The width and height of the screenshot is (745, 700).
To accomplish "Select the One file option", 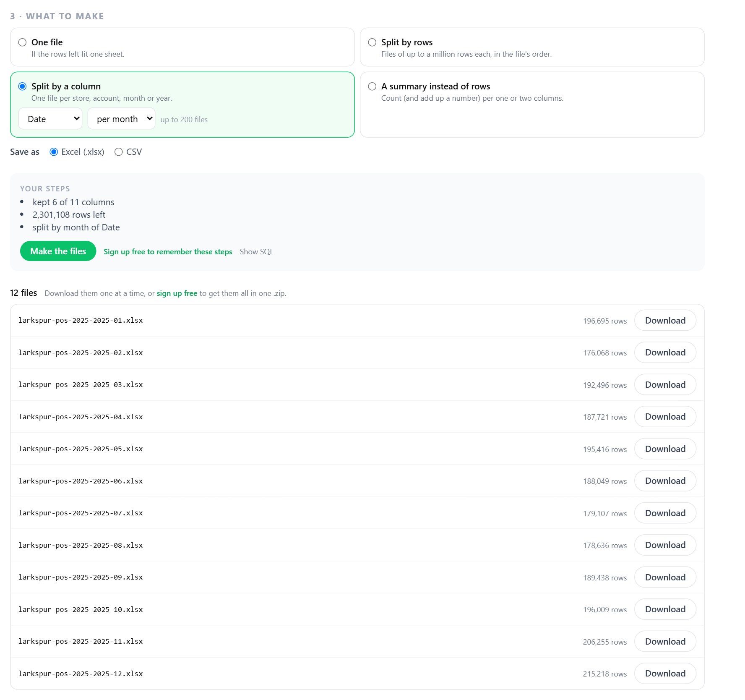I will (x=23, y=42).
